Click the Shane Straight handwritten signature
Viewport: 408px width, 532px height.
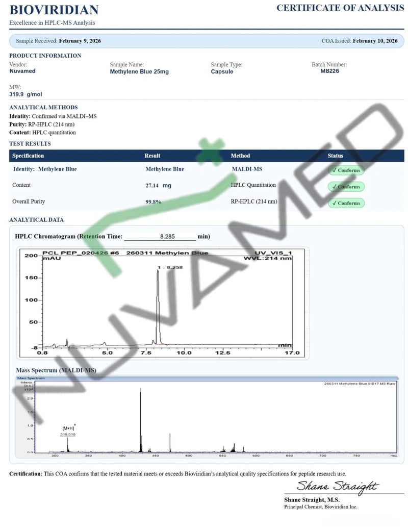[x=337, y=487]
